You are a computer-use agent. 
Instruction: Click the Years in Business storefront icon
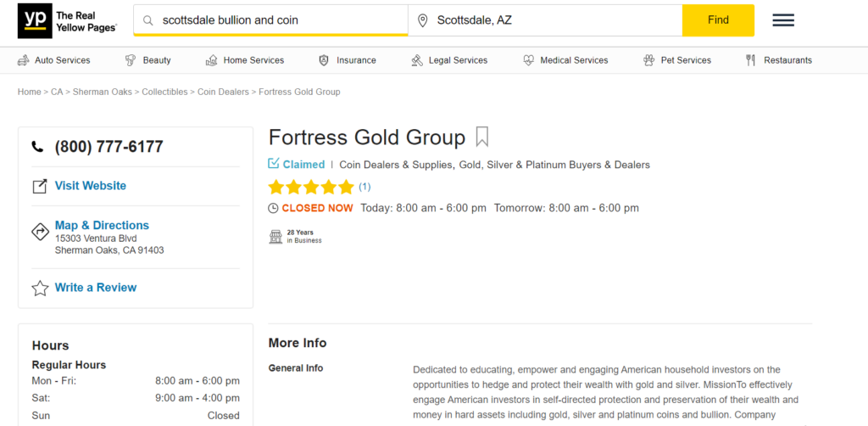275,237
